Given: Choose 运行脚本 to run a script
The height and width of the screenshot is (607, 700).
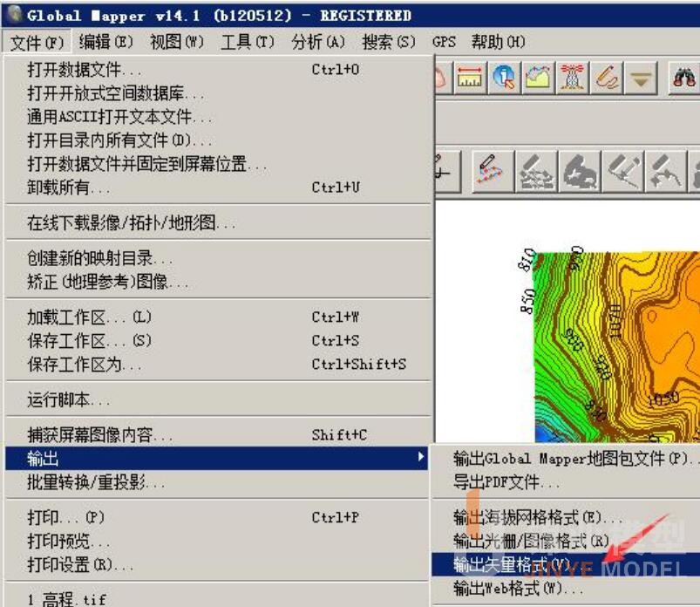Looking at the screenshot, I should coord(218,399).
